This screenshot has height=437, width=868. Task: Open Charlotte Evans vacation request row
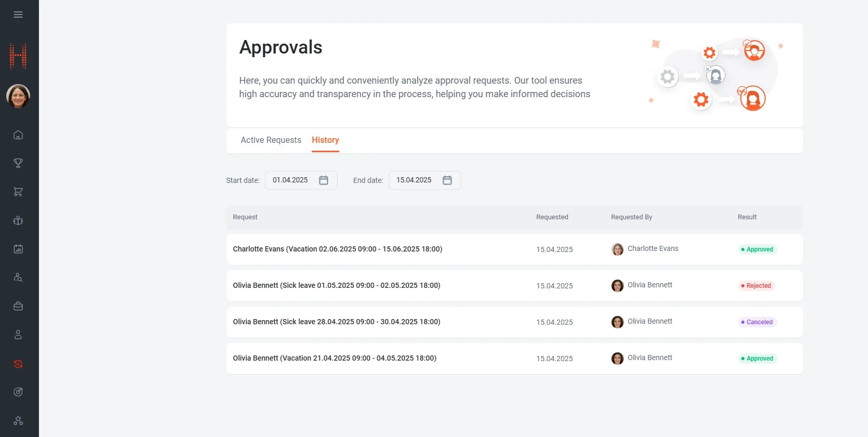pyautogui.click(x=338, y=249)
